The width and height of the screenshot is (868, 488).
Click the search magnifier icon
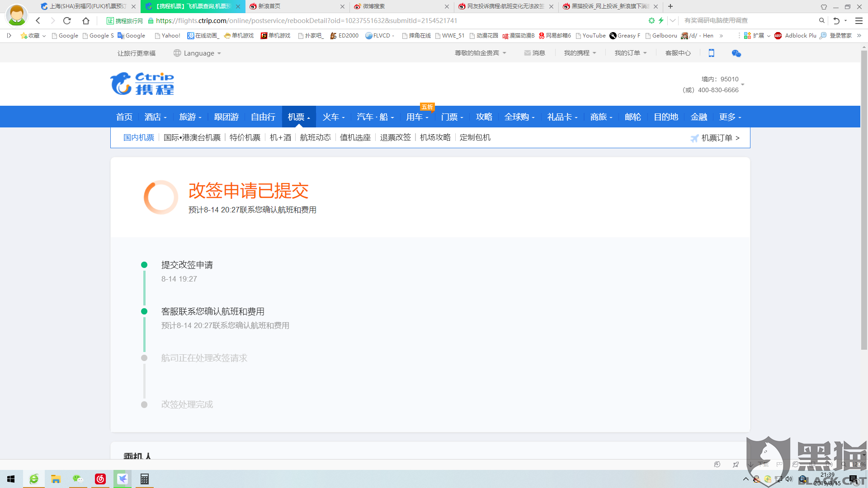tap(821, 21)
